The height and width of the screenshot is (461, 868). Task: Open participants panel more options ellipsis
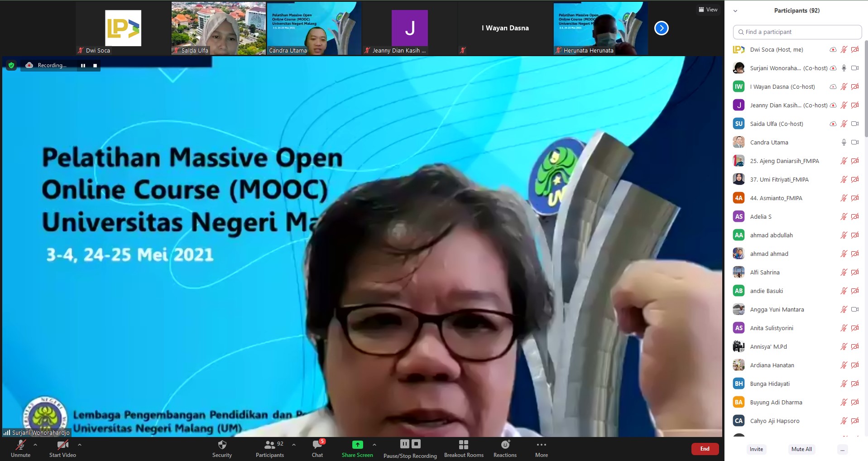[x=842, y=449]
